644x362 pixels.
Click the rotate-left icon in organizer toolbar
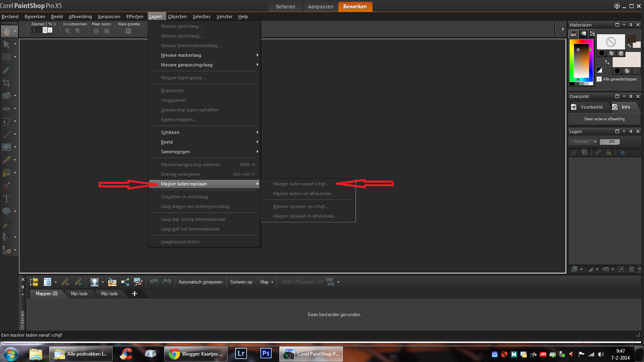pyautogui.click(x=154, y=282)
